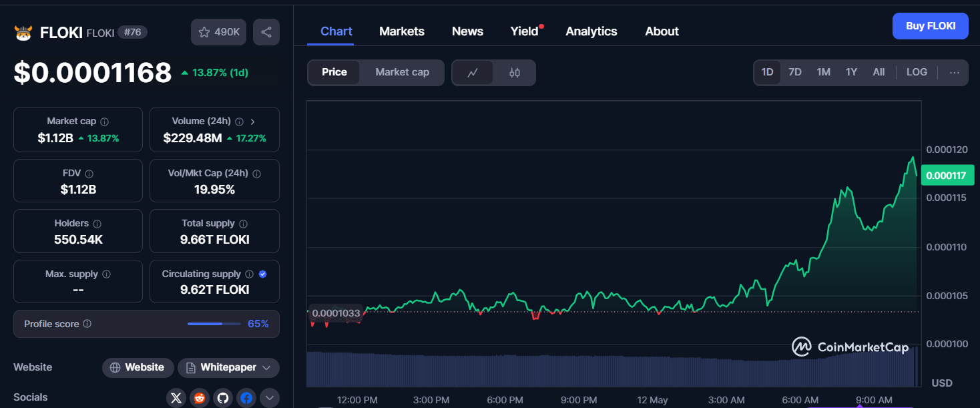Select the 7D time range
Viewport: 980px width, 408px height.
point(794,72)
